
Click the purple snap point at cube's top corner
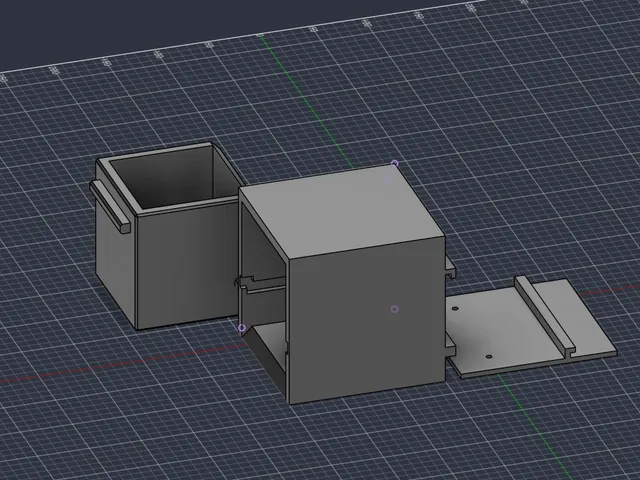[x=394, y=164]
